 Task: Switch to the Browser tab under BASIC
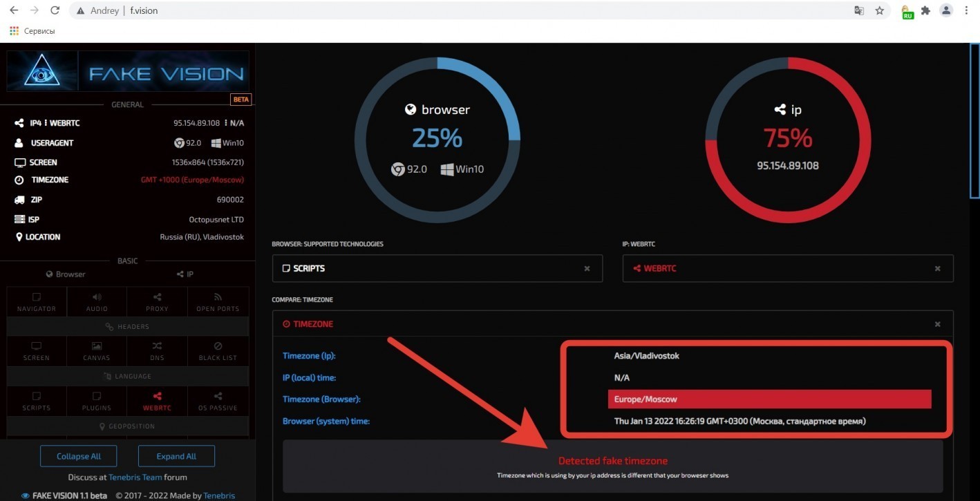point(66,274)
